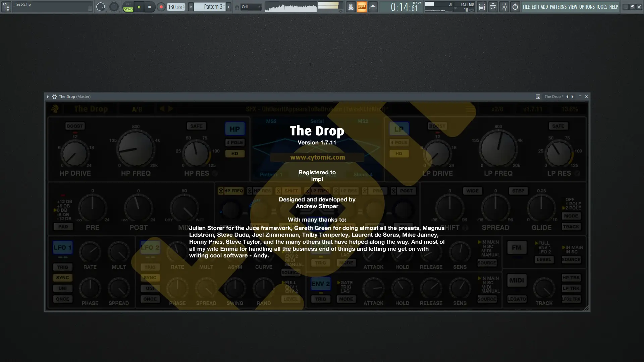
Task: Toggle PAT/SONG playback mode
Action: point(128,7)
